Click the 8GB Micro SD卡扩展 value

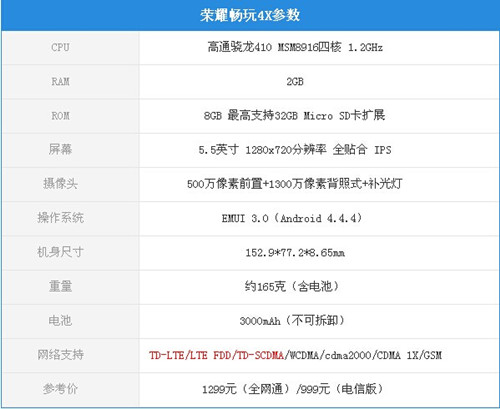tap(294, 115)
